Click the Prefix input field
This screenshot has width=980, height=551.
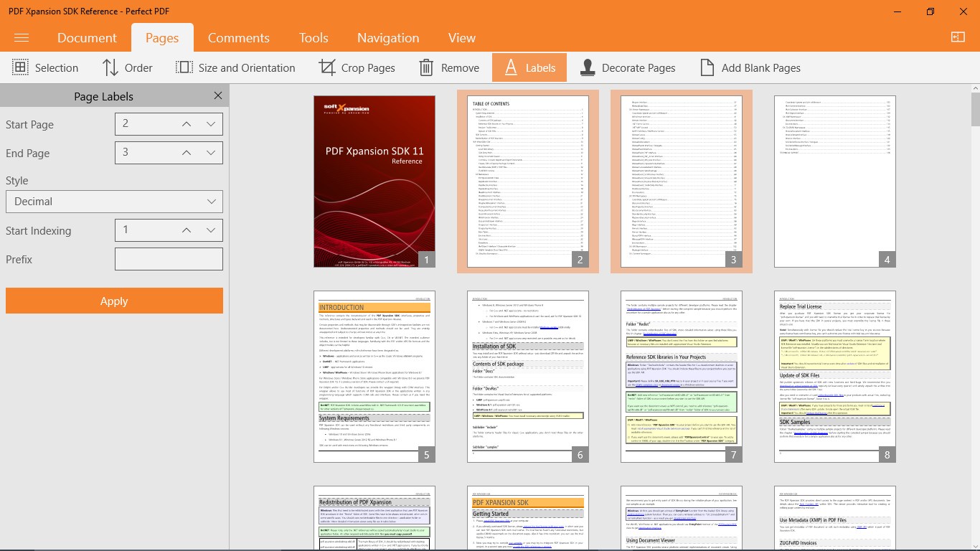point(169,259)
